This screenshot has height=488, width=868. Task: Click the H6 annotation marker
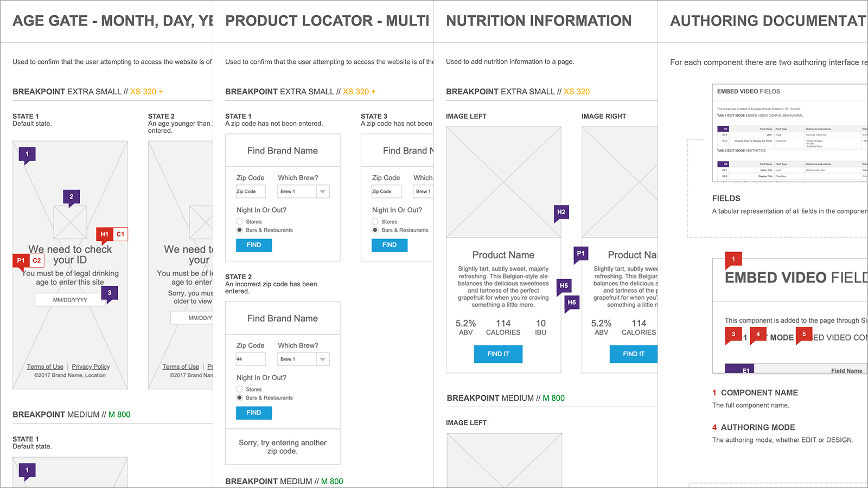[572, 303]
